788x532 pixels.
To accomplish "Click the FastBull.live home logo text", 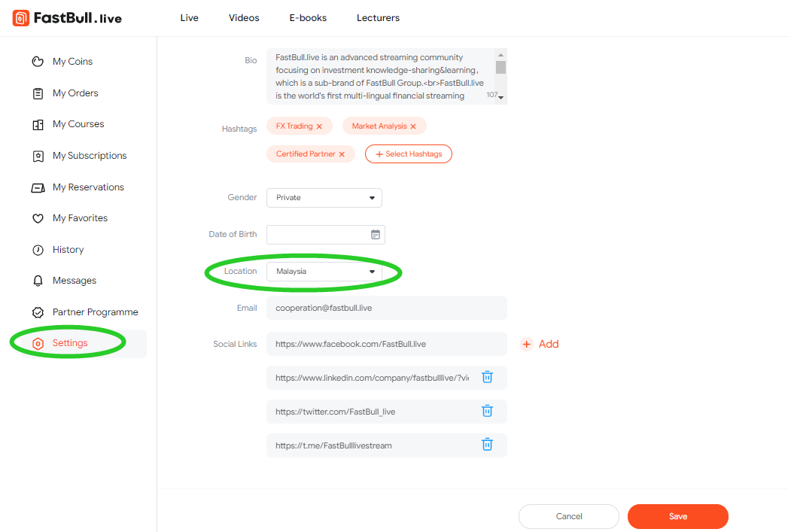I will tap(78, 18).
